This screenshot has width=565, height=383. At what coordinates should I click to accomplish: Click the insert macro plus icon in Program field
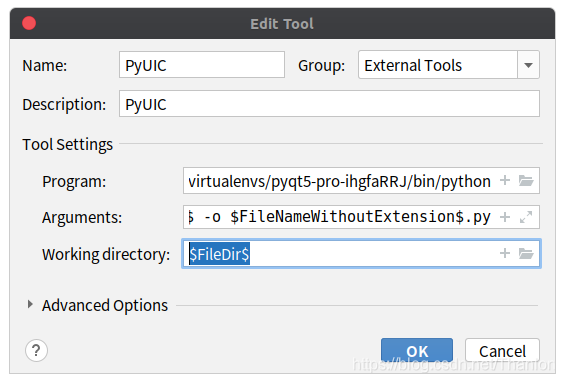pyautogui.click(x=505, y=180)
